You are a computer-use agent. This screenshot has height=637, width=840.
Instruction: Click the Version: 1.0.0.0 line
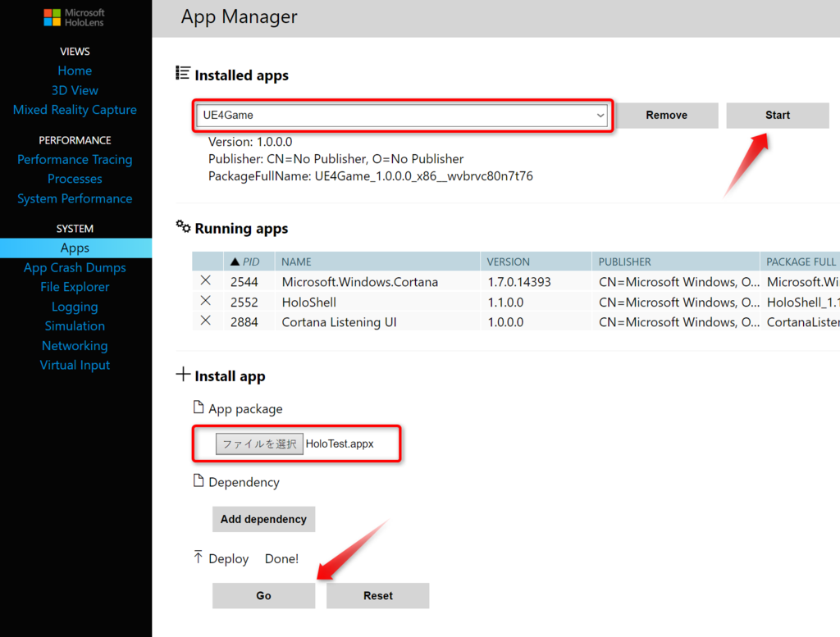click(250, 142)
